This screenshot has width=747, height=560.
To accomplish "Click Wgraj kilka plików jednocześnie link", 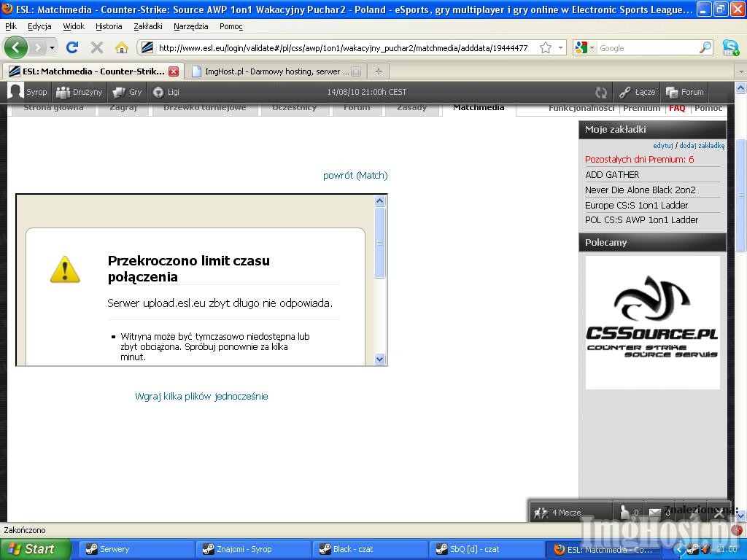I will [201, 396].
